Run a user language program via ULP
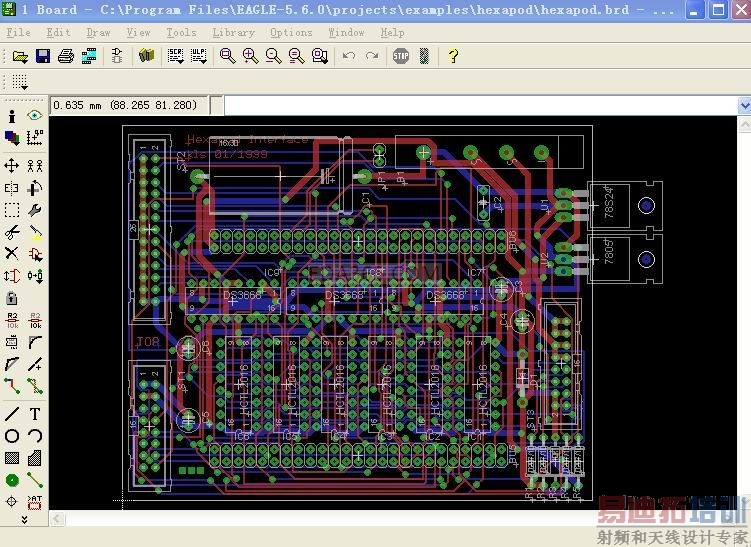This screenshot has height=547, width=751. coord(199,56)
